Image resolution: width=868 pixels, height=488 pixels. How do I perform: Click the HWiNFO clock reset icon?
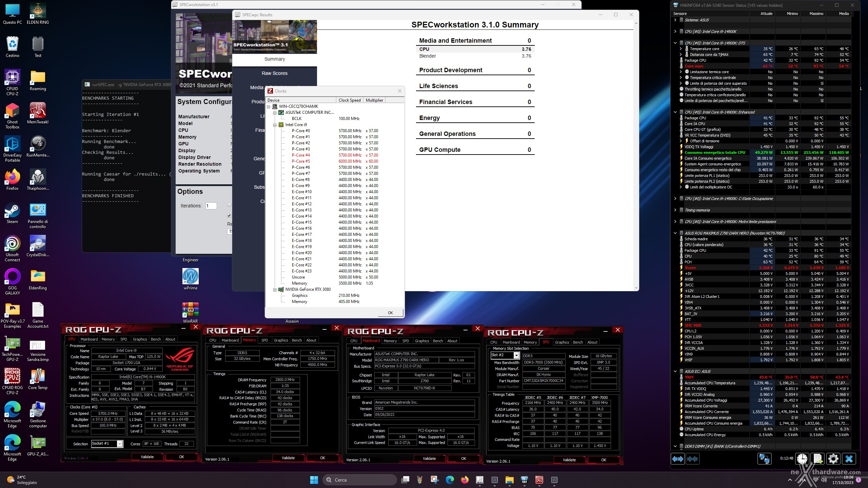coord(802,459)
